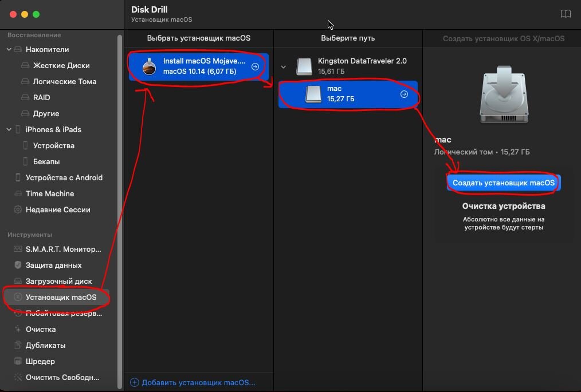Click the Time Machine icon
The width and height of the screenshot is (581, 392).
[x=18, y=193]
